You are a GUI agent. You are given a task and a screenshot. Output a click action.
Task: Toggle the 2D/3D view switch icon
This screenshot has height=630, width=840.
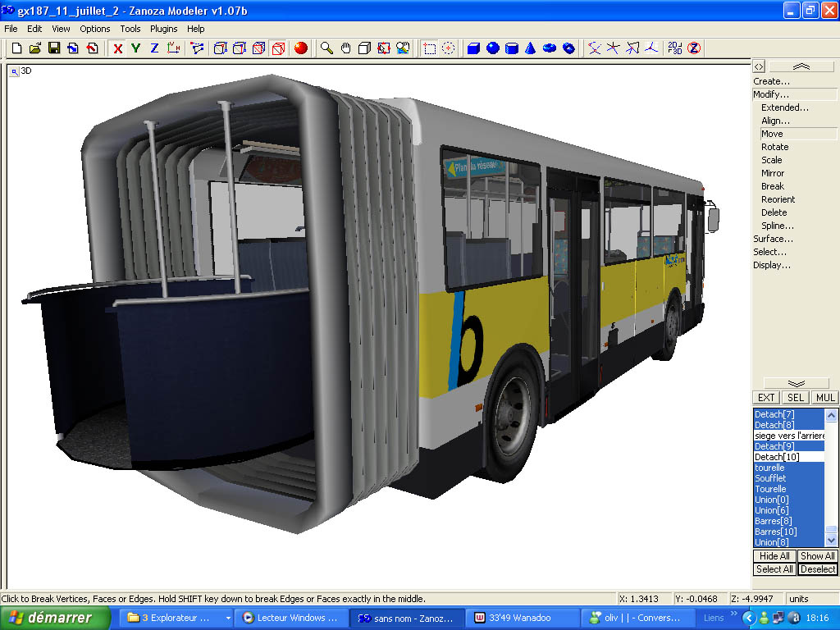[x=674, y=48]
